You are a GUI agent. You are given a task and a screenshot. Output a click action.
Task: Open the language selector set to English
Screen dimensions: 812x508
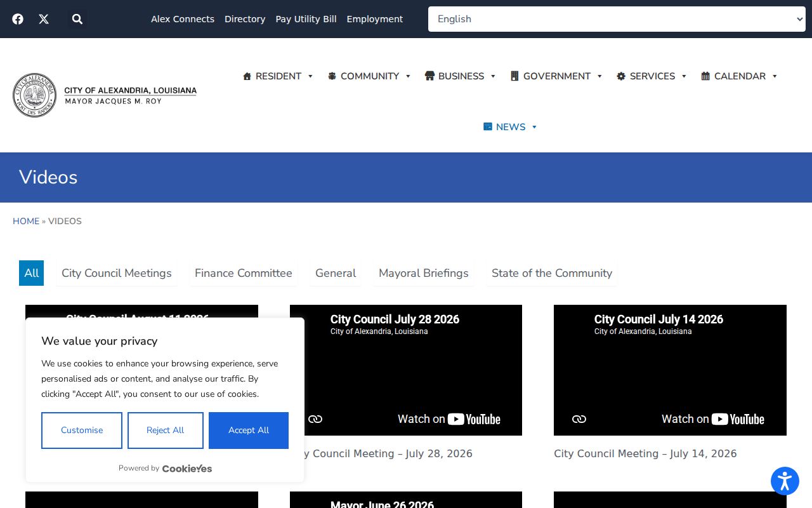tap(617, 19)
